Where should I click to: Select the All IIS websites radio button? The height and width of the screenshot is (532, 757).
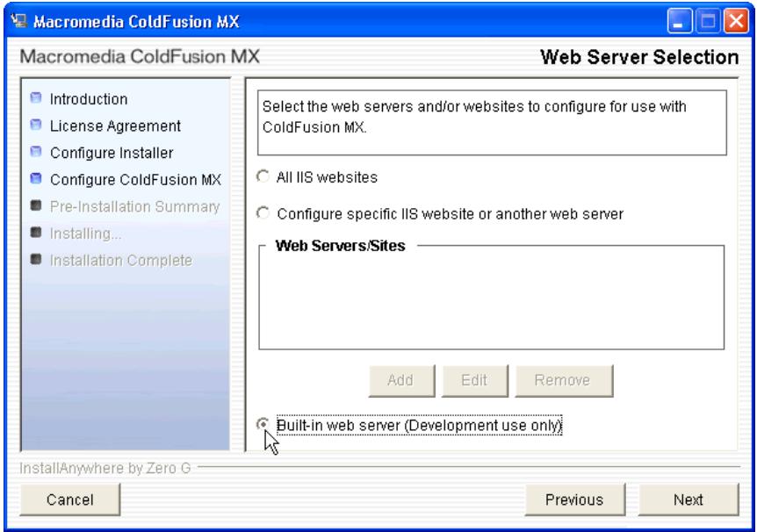263,176
